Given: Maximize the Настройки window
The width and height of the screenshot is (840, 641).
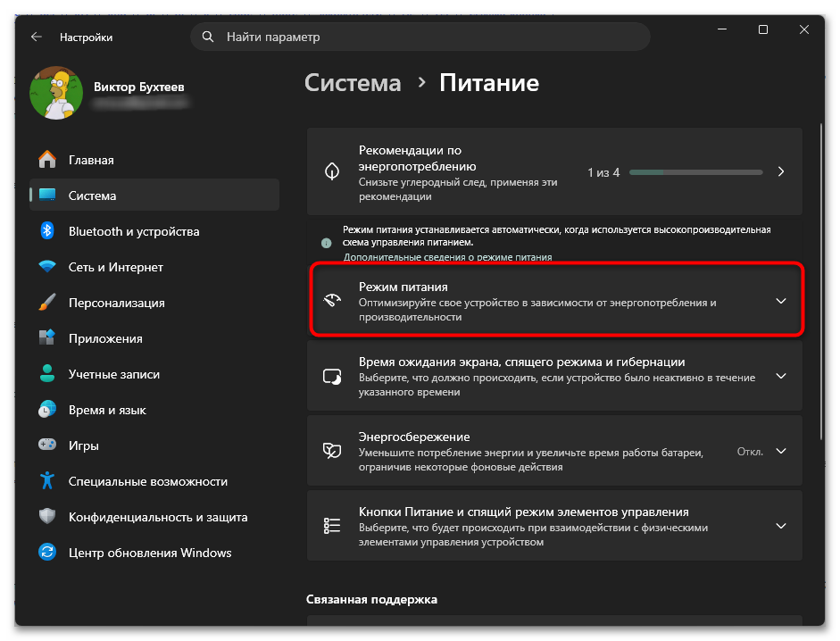Looking at the screenshot, I should pyautogui.click(x=763, y=29).
